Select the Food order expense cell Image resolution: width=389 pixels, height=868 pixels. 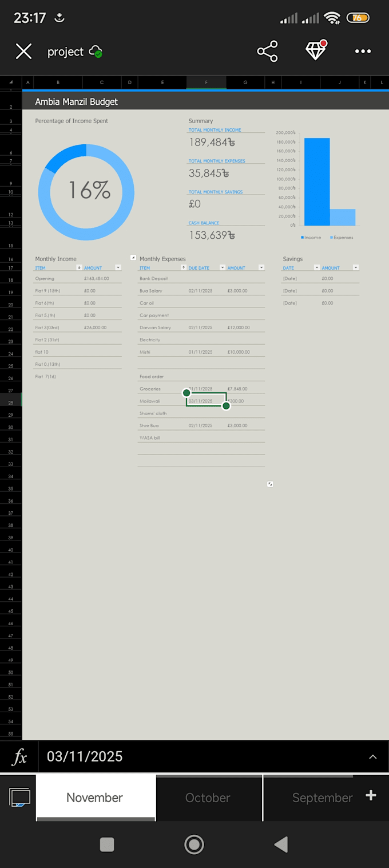point(162,377)
